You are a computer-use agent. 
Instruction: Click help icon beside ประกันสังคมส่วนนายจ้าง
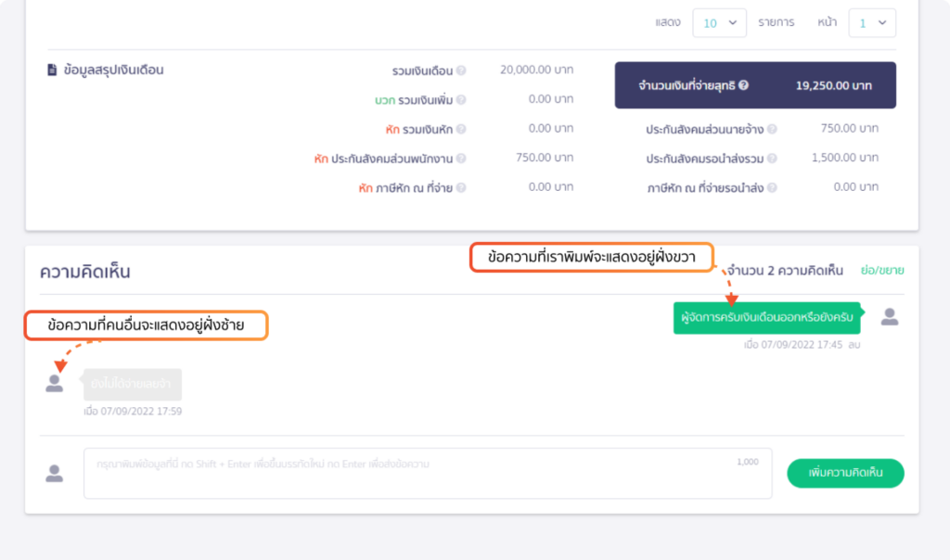click(772, 130)
